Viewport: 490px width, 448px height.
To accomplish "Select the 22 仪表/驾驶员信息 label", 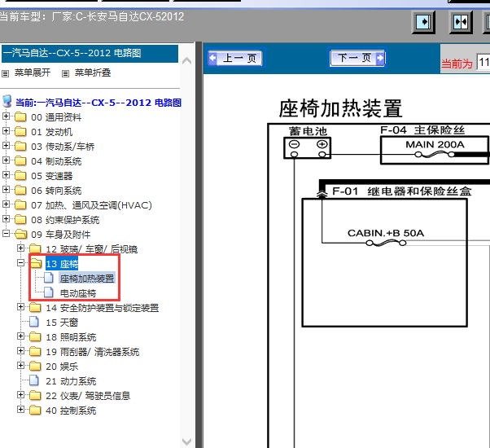I will (88, 396).
